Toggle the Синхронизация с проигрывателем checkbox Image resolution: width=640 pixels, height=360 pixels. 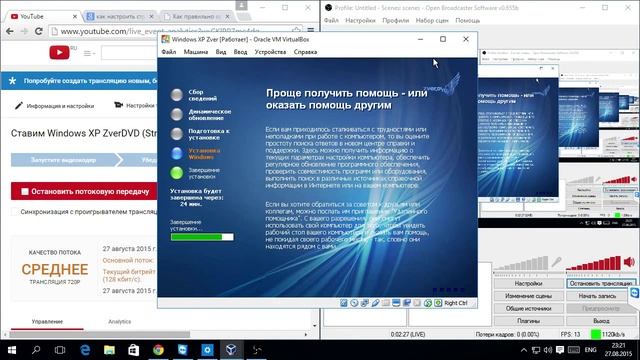pos(15,212)
